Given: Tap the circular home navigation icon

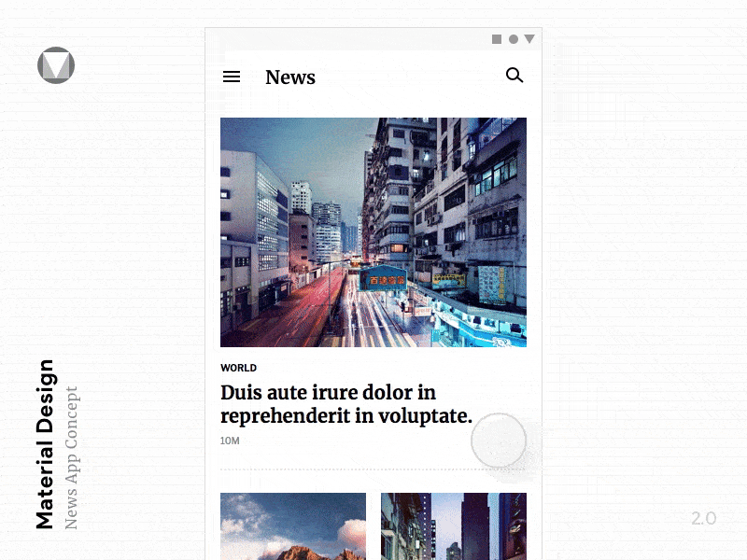Looking at the screenshot, I should click(x=512, y=39).
